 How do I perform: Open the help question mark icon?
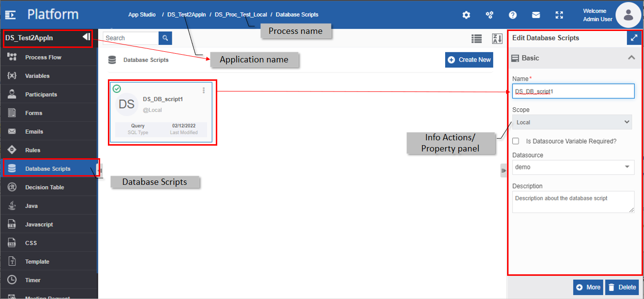pyautogui.click(x=513, y=15)
